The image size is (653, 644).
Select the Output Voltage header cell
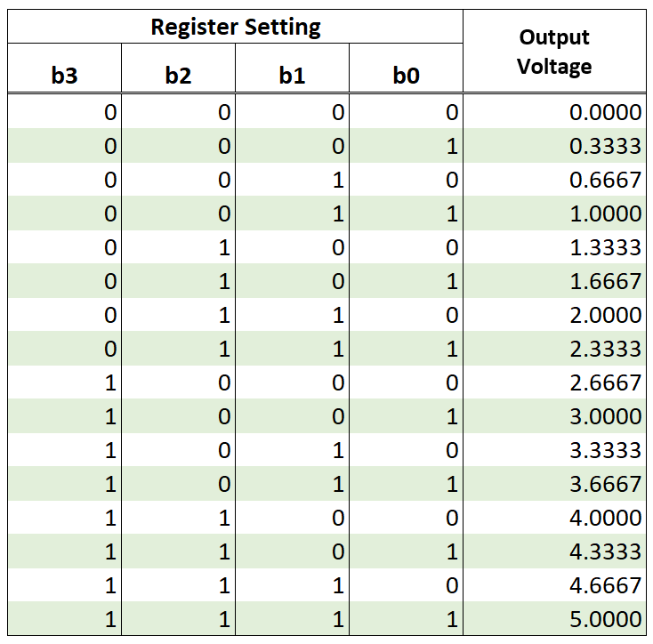click(554, 51)
